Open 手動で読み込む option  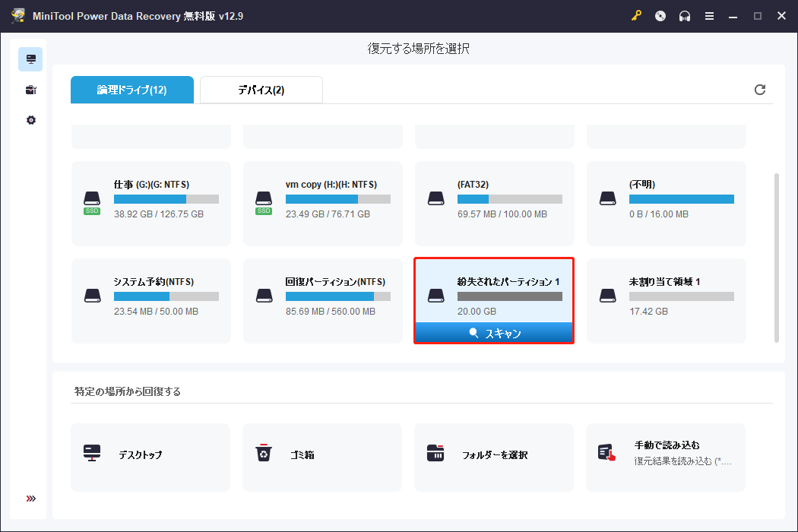tap(666, 458)
